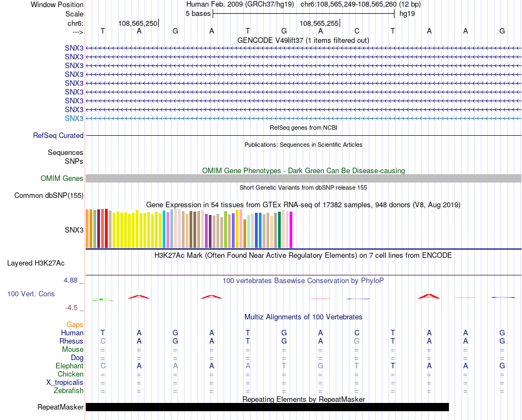This screenshot has width=522, height=420.
Task: Click the C base in the Human alignment row
Action: pos(357,333)
